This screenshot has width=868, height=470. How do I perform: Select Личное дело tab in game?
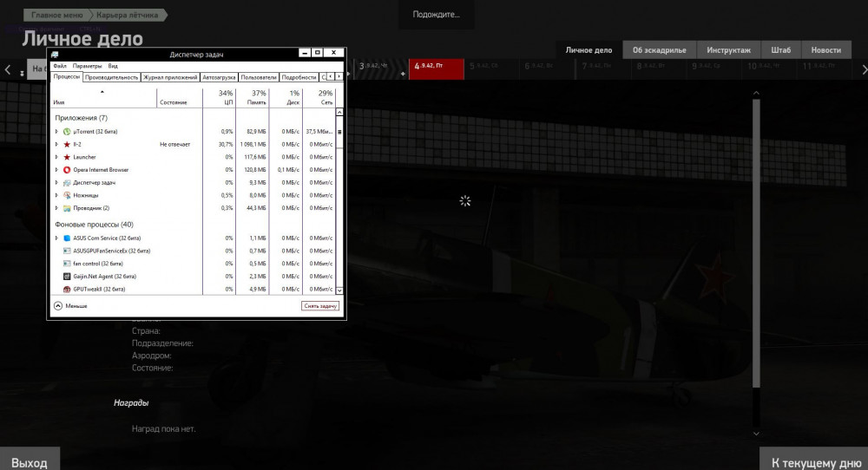click(589, 49)
